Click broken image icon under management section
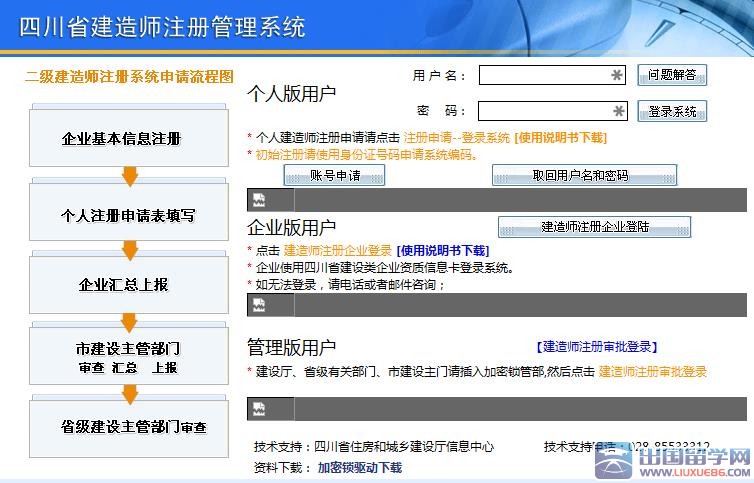This screenshot has height=483, width=754. 259,409
